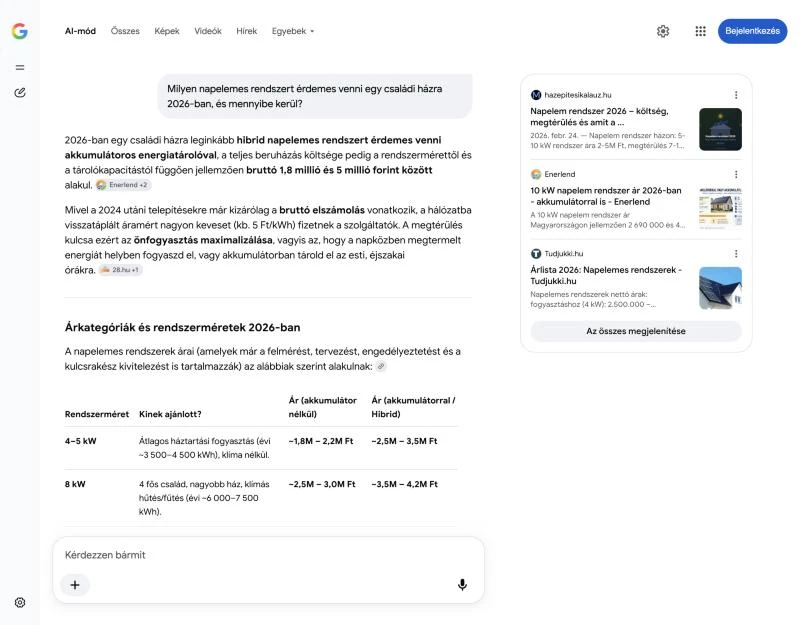
Task: Click the 'Kinek ajánlott?' column header
Action: (170, 414)
